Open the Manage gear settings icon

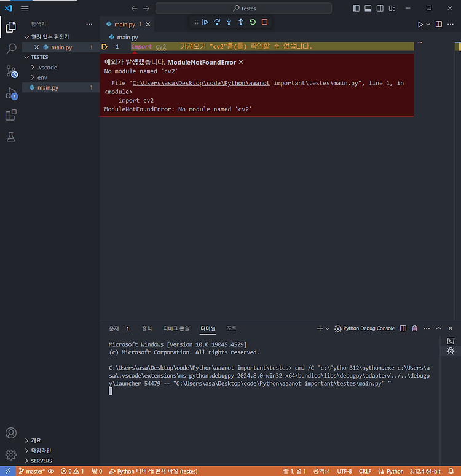click(x=11, y=454)
